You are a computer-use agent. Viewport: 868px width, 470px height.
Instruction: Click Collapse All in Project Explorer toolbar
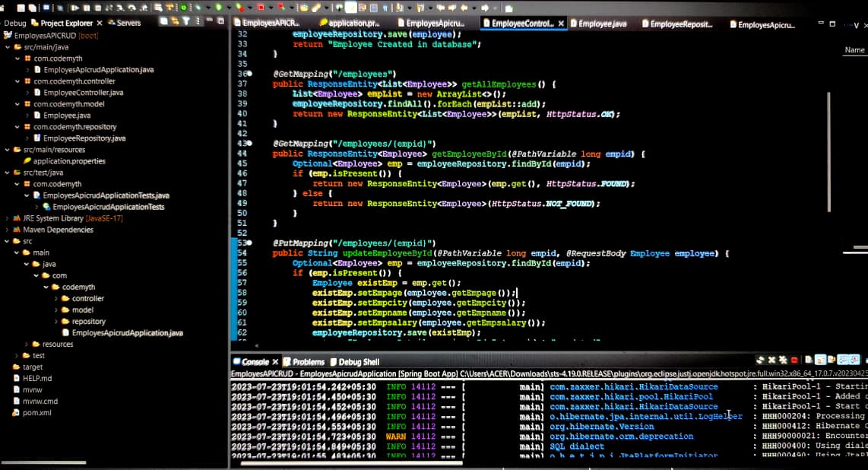point(164,21)
